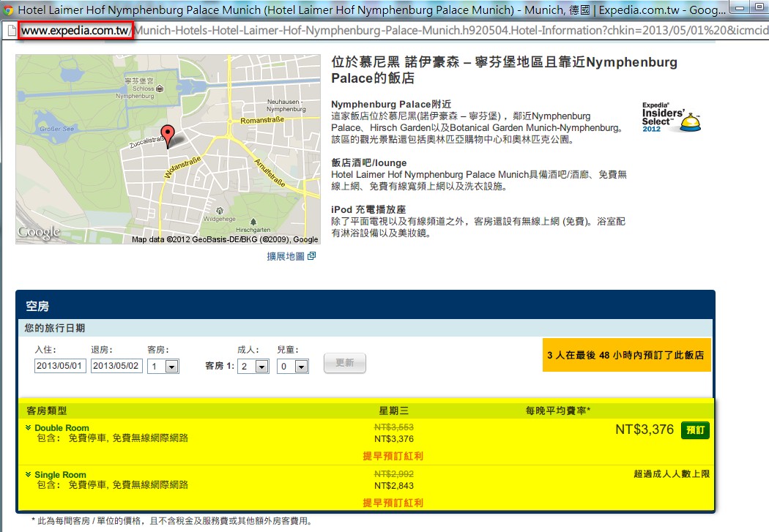This screenshot has height=532, width=769.
Task: Click the Chrome icon in the title bar
Action: point(8,10)
